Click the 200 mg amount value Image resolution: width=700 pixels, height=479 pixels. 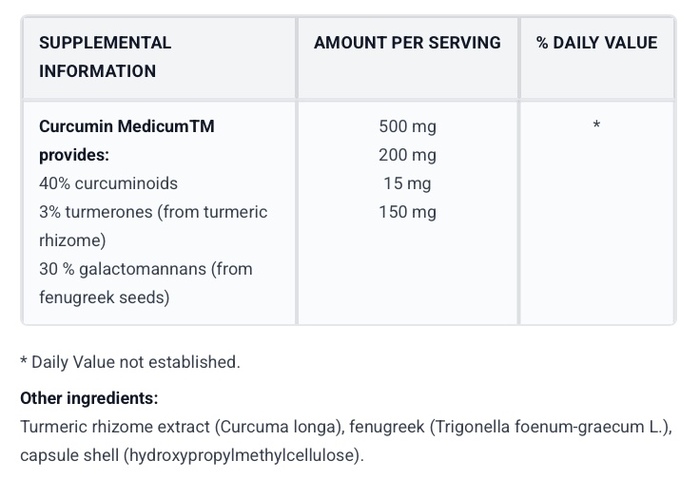click(x=408, y=155)
